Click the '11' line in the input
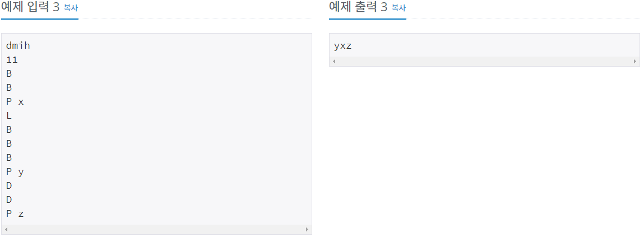644x237 pixels. (12, 59)
